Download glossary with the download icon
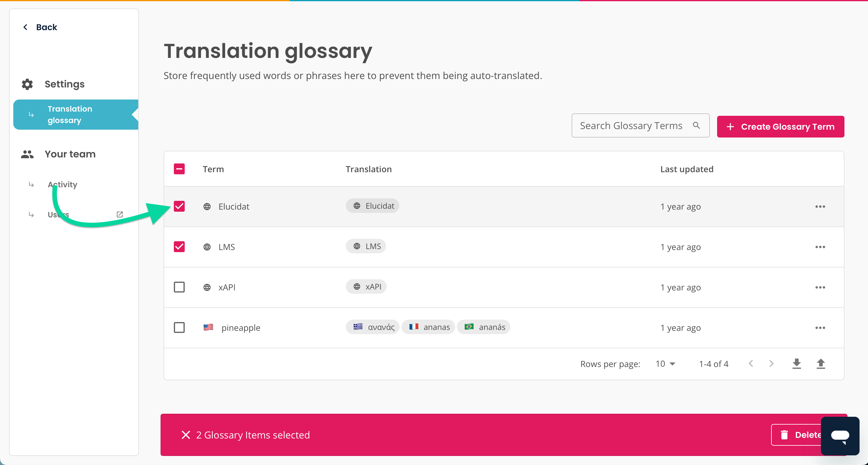Image resolution: width=868 pixels, height=465 pixels. point(796,364)
